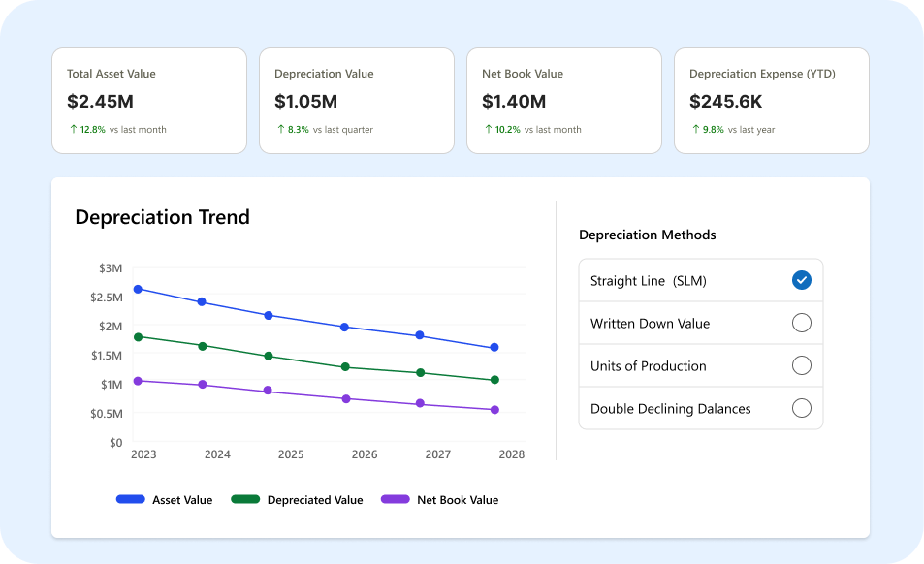
Task: Click the green up arrow beside 9.8%
Action: [696, 129]
